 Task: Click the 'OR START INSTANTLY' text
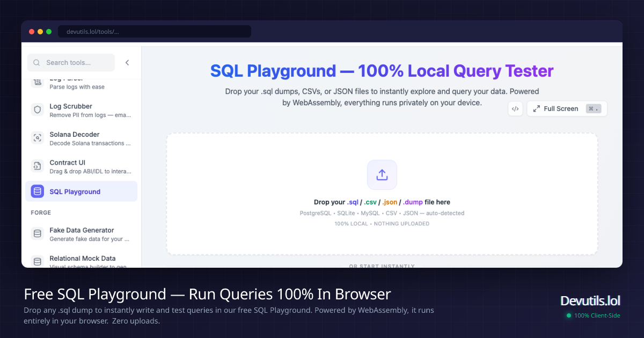(382, 266)
